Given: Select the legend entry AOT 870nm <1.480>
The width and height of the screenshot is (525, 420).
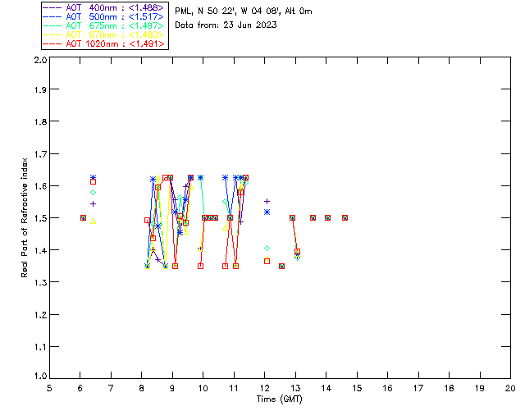Looking at the screenshot, I should [105, 34].
